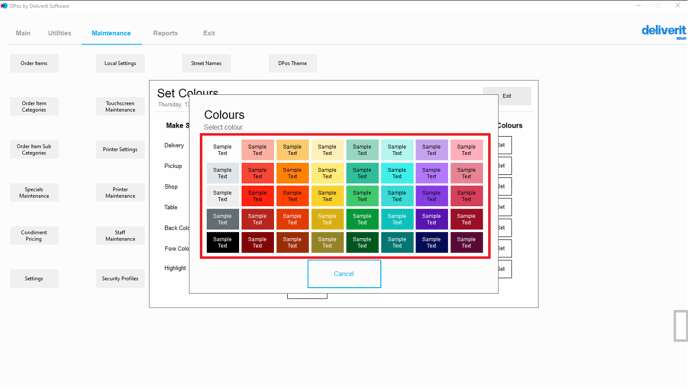This screenshot has width=688, height=389.
Task: Pick the teal green swatch in second row
Action: 362,173
